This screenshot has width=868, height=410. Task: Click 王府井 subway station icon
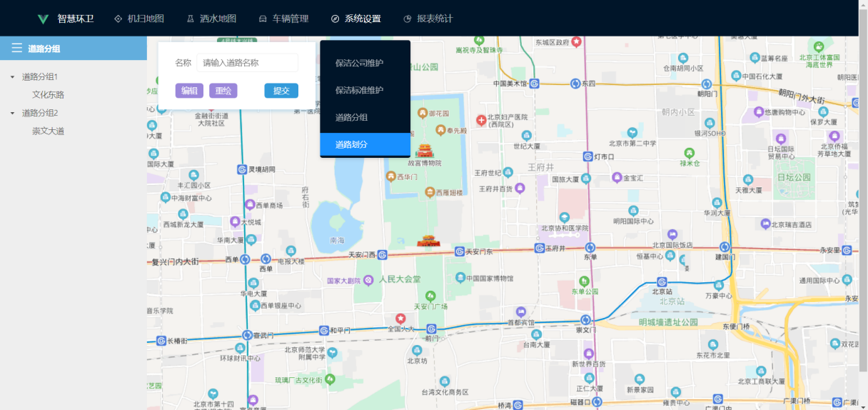(540, 248)
